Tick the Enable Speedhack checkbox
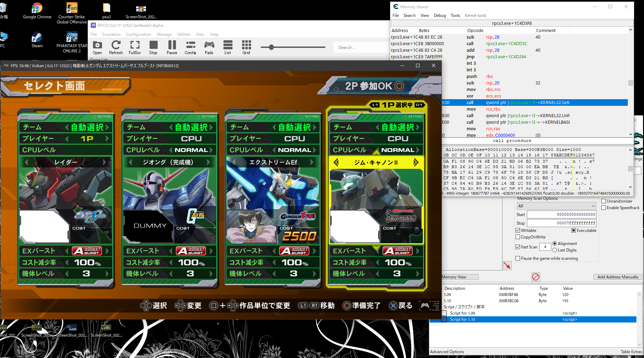 coord(603,208)
